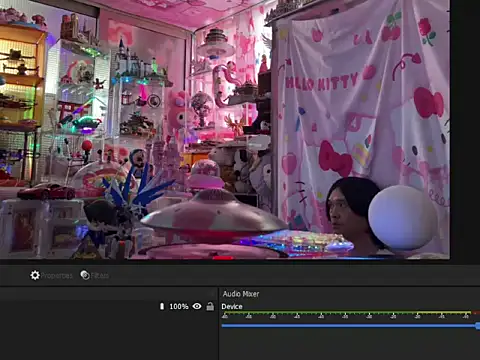Viewport: 480px width, 360px height.
Task: Toggle the source lock icon
Action: point(210,306)
